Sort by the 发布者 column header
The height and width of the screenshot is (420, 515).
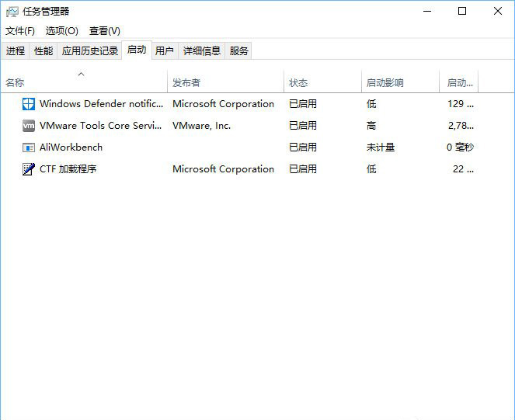pyautogui.click(x=186, y=83)
